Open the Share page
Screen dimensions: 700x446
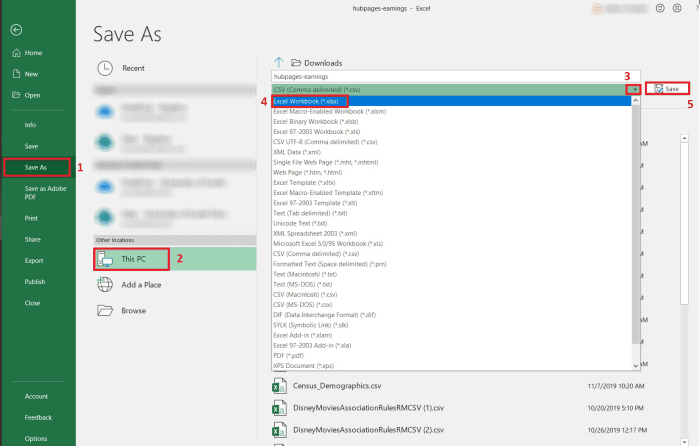[x=33, y=239]
